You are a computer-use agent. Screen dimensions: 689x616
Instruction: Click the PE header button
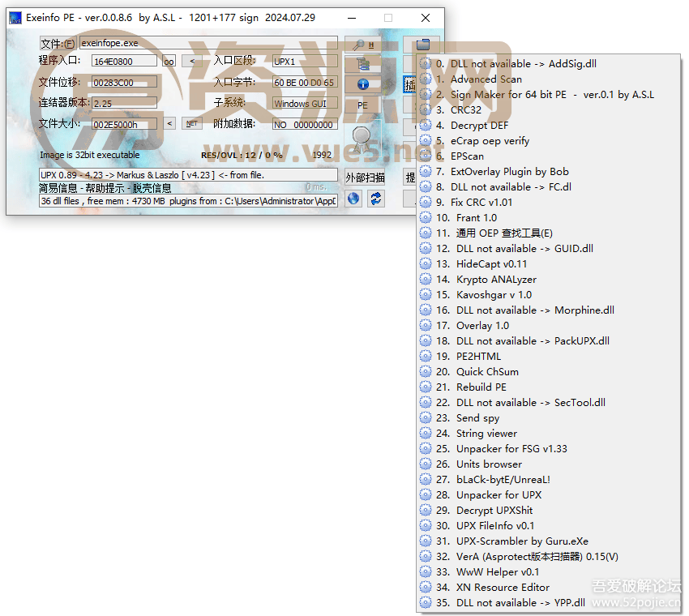(362, 105)
